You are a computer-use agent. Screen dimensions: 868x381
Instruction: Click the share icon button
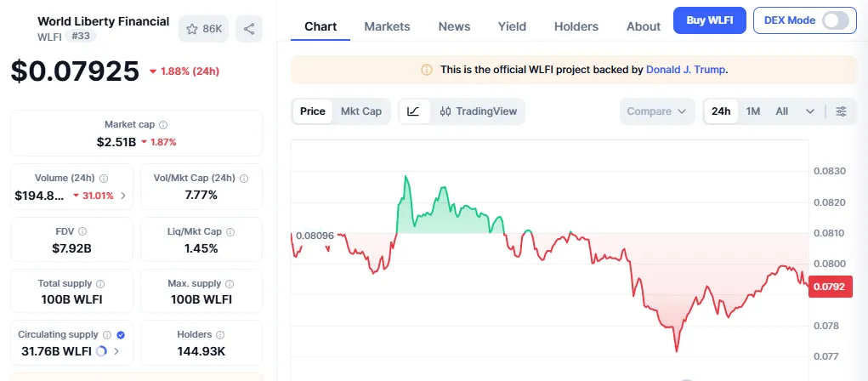click(249, 29)
